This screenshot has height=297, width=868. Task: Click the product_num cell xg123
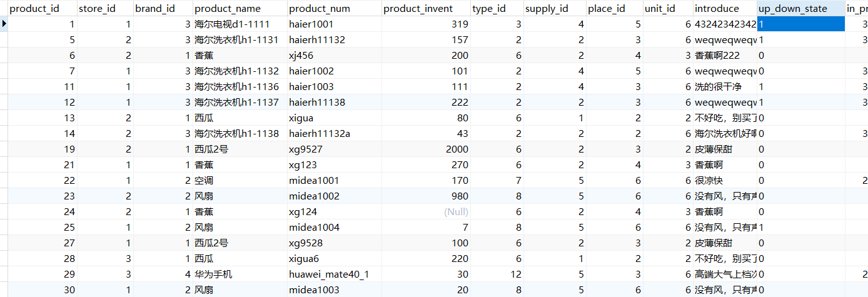334,164
